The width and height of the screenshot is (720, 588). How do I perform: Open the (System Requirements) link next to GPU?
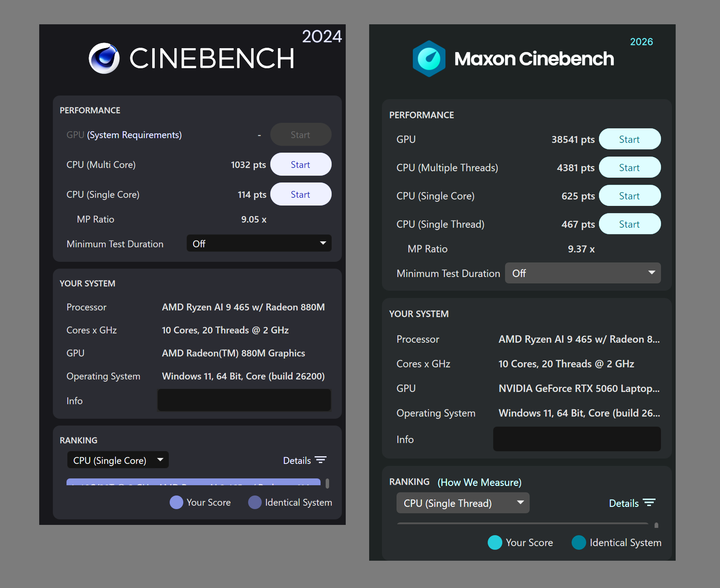(x=134, y=135)
